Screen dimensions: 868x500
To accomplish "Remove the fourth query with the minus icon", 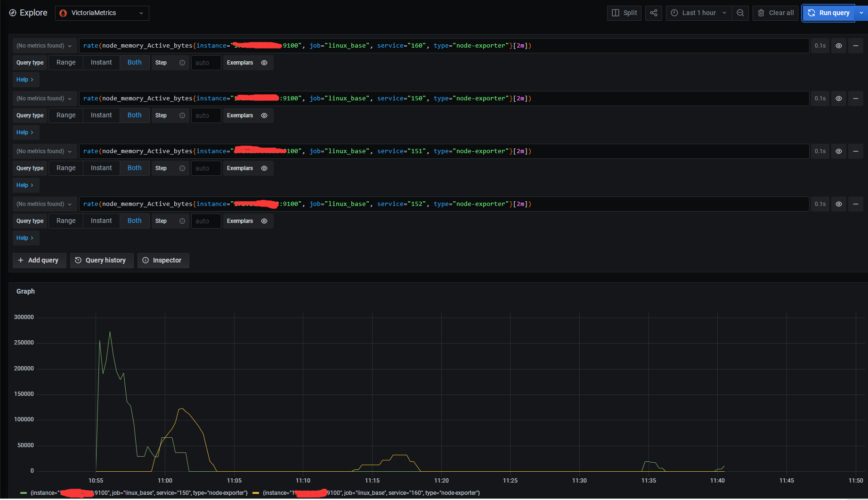I will point(856,204).
